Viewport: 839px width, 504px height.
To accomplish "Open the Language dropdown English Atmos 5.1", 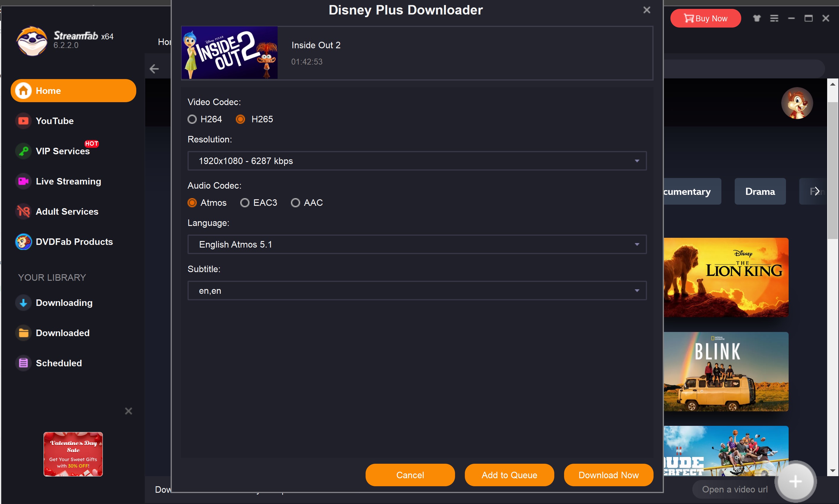I will click(417, 245).
